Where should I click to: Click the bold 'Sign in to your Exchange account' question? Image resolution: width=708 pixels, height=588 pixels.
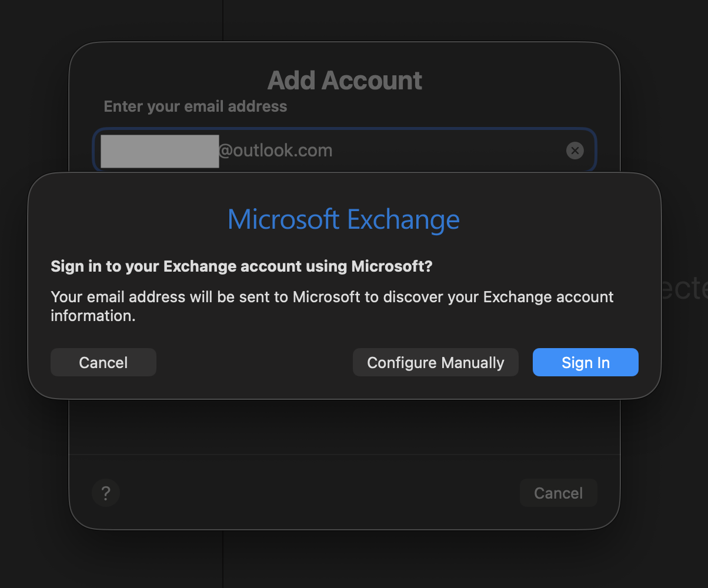pyautogui.click(x=241, y=266)
